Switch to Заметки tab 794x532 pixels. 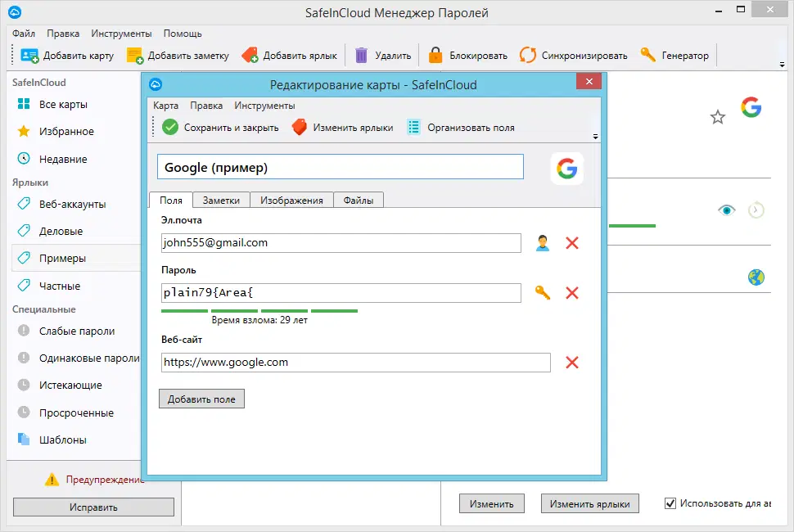point(221,200)
